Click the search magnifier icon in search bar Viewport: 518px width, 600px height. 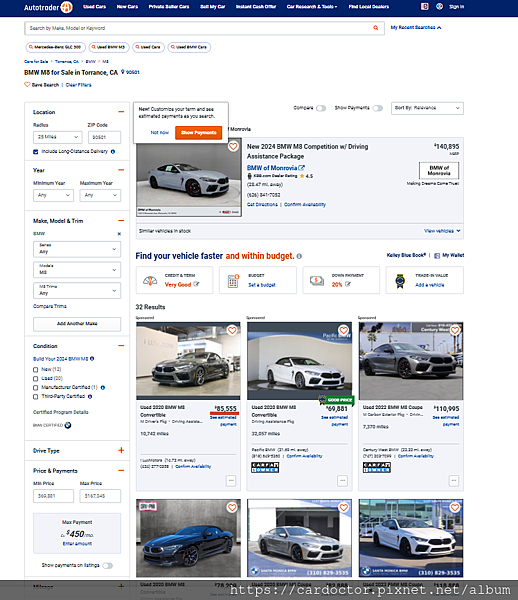click(x=375, y=28)
